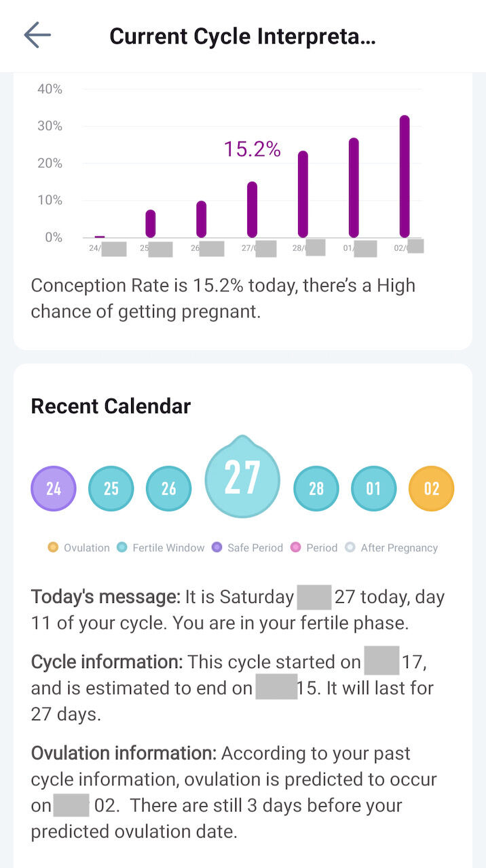Image resolution: width=486 pixels, height=868 pixels.
Task: Select day 28 calendar circle
Action: pos(316,488)
